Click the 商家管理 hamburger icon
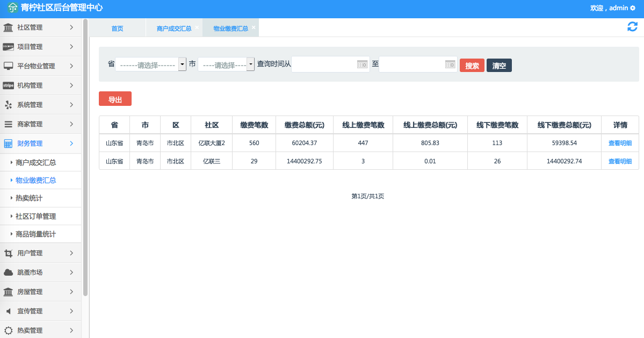 8,124
